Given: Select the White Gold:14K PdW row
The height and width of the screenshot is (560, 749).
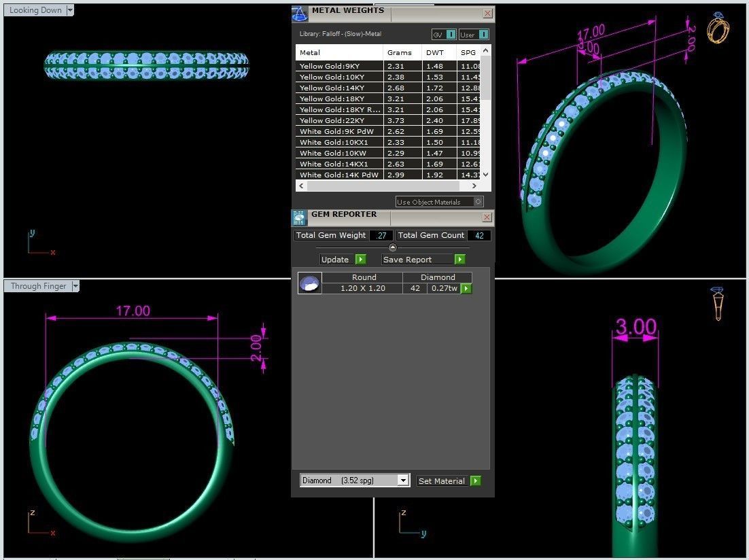Looking at the screenshot, I should pyautogui.click(x=388, y=175).
